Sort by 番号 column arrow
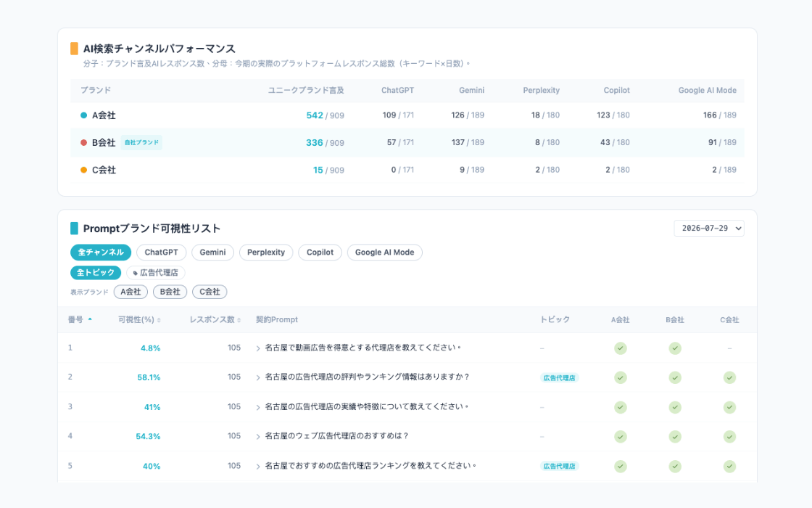812x508 pixels. [90, 319]
